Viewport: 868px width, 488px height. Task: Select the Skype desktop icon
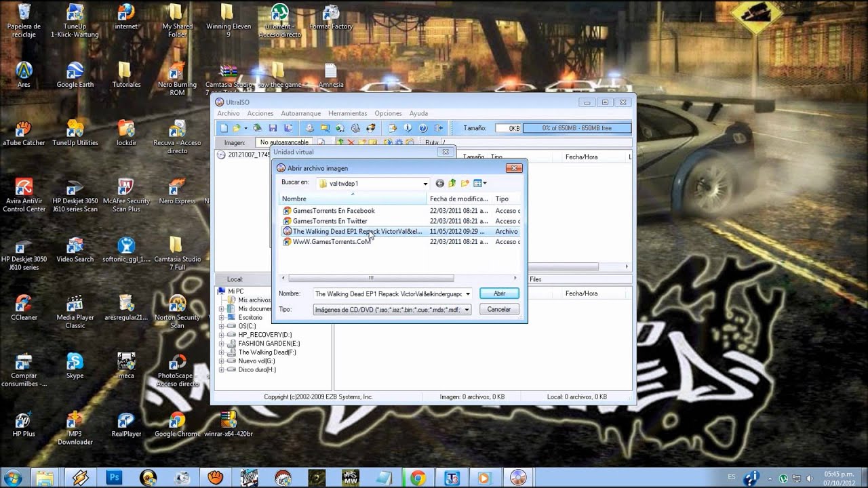[75, 366]
